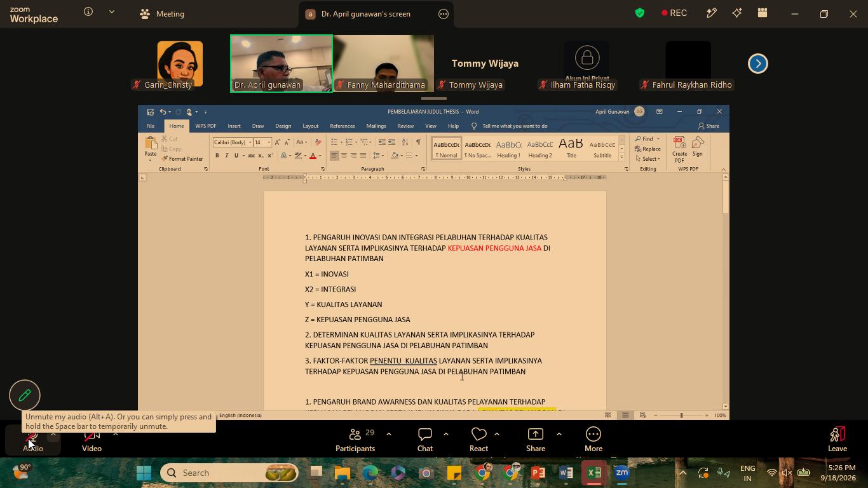This screenshot has height=488, width=868.
Task: Open Excel from the Windows taskbar
Action: tap(594, 473)
